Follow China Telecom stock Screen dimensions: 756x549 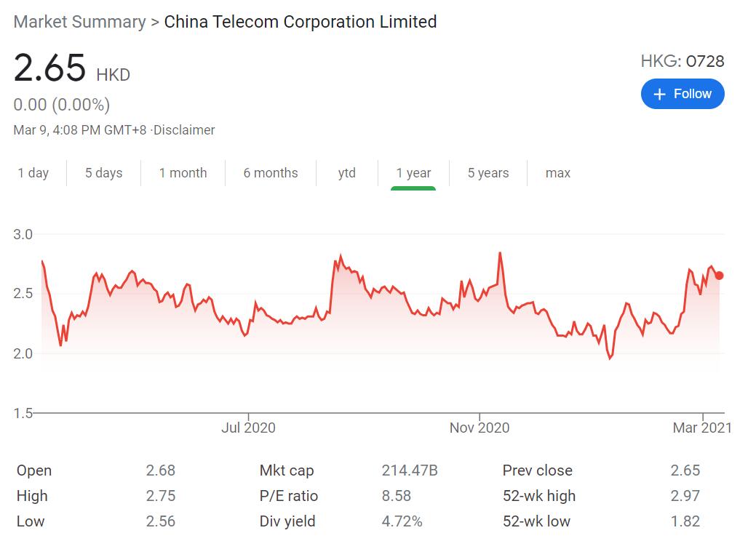pos(683,94)
